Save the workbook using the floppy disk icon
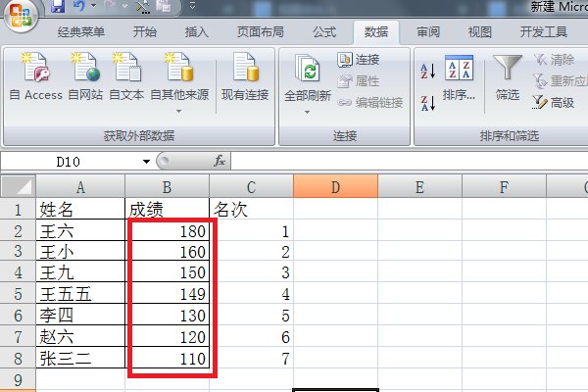 [x=58, y=6]
